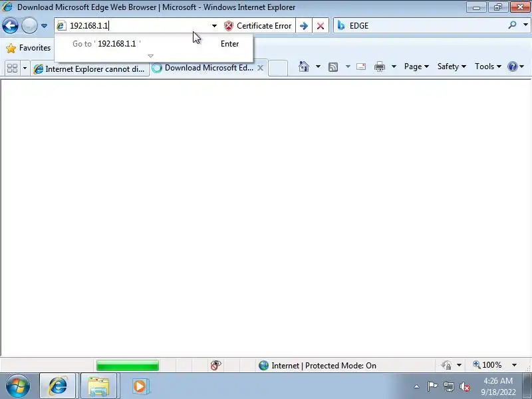Viewport: 532px width, 399px height.
Task: Minimize the Internet Explorer window
Action: pos(476,7)
